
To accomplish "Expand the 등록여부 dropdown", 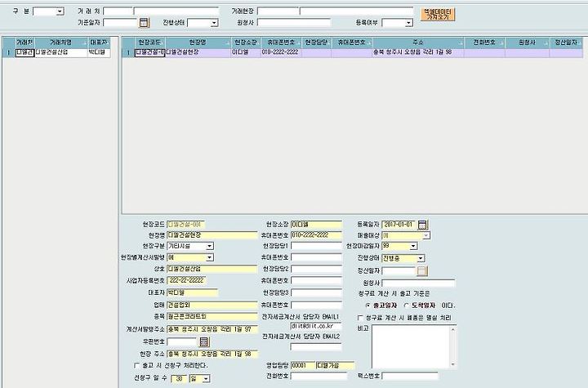I will (x=409, y=23).
